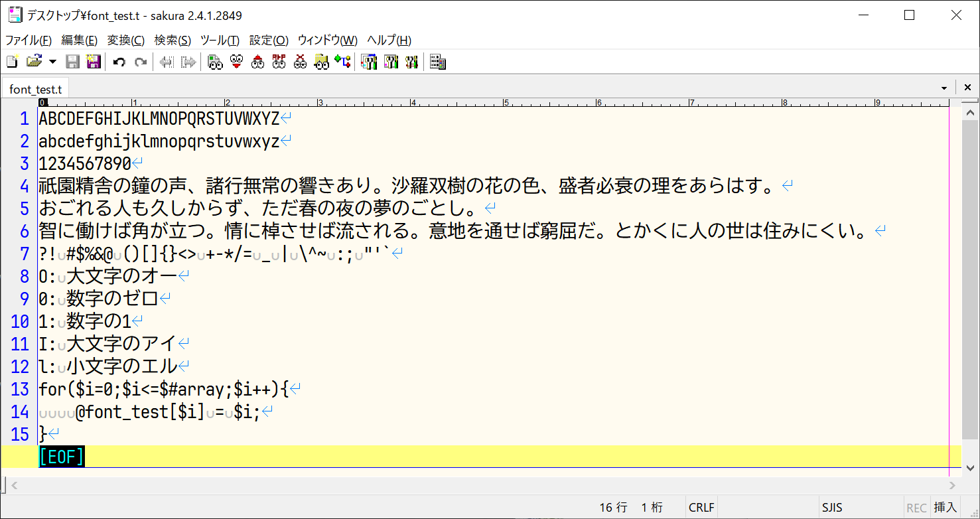Open the 変換(C) menu
Image resolution: width=980 pixels, height=519 pixels.
click(x=126, y=40)
